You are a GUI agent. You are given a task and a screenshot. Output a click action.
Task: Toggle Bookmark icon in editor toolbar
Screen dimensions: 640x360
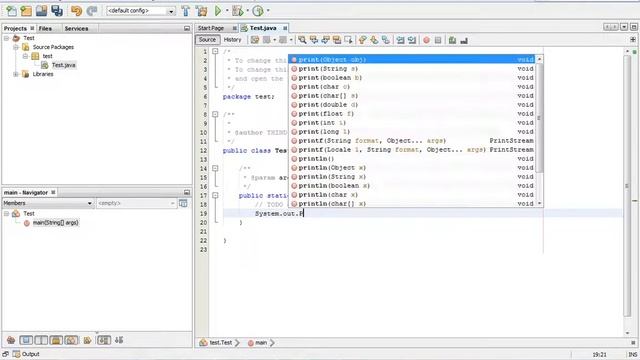pos(386,40)
